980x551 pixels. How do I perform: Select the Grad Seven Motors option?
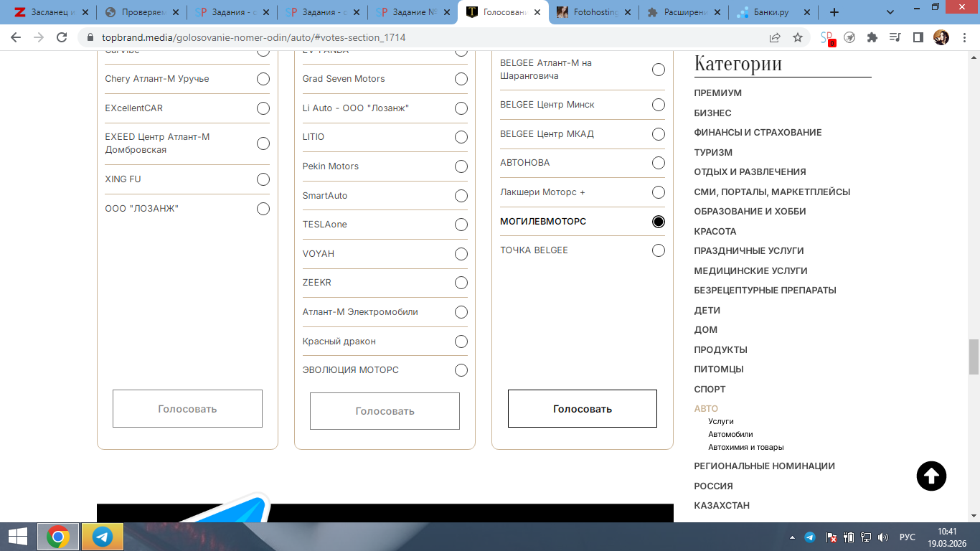pos(461,79)
